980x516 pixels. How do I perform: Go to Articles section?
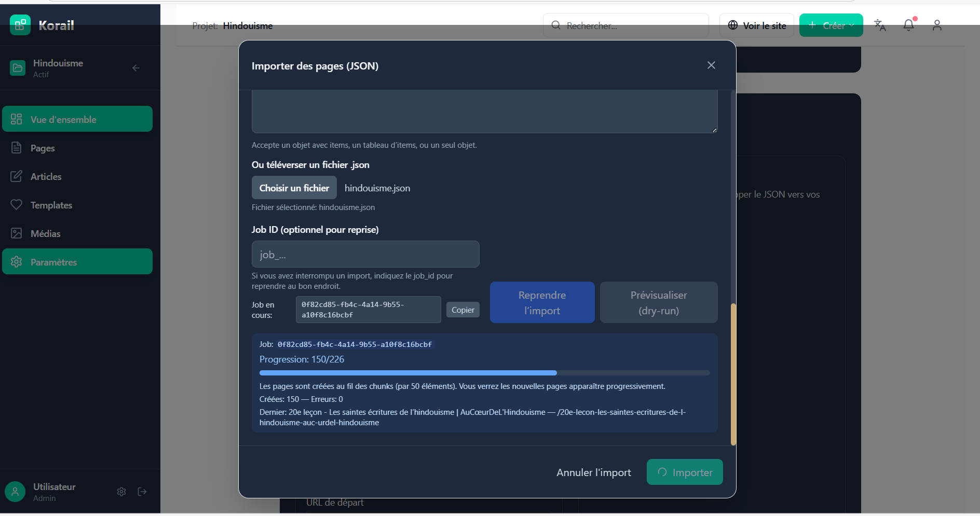point(46,177)
